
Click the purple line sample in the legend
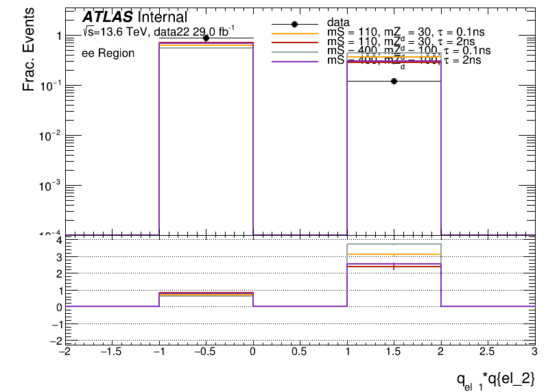(294, 61)
